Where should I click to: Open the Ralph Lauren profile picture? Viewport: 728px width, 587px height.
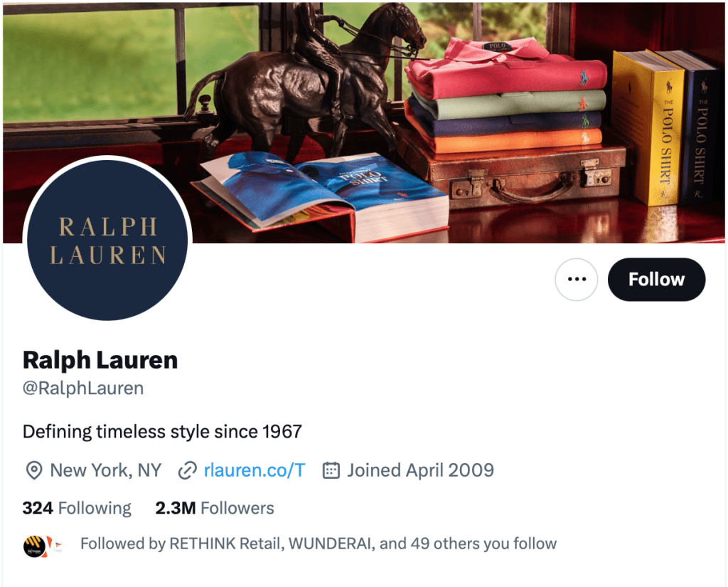(x=107, y=240)
